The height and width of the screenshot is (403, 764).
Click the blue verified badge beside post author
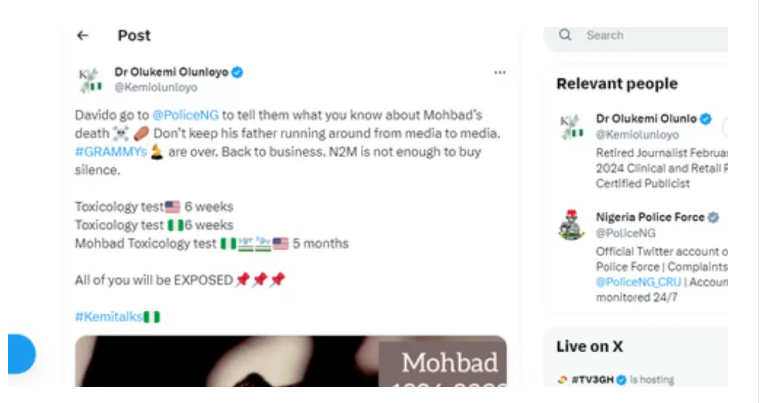click(x=237, y=72)
